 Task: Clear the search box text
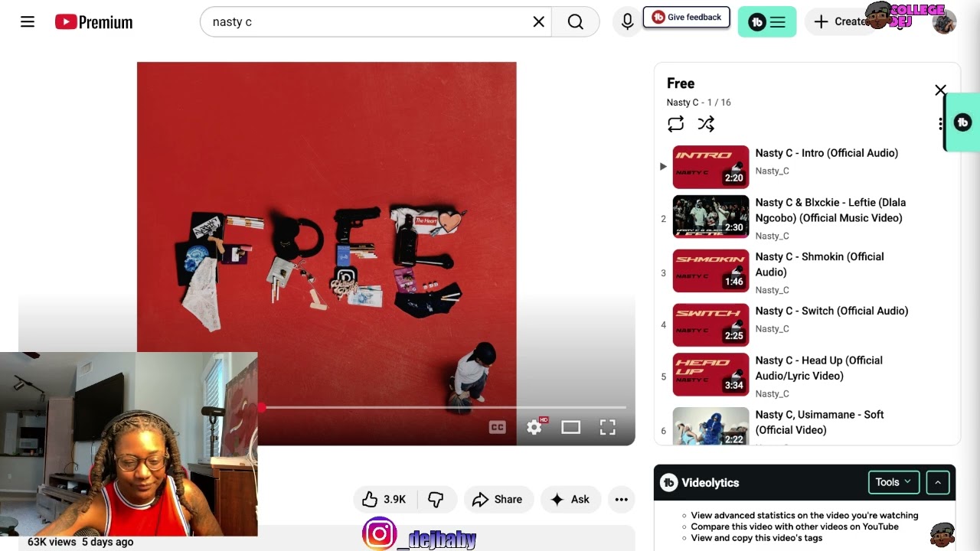click(x=539, y=22)
